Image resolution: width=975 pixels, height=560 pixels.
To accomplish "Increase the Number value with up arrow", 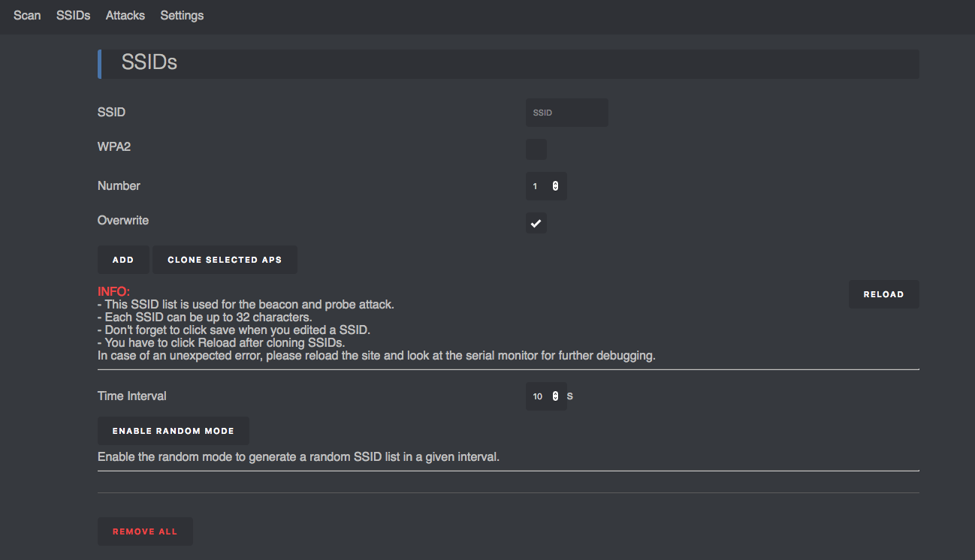I will [x=555, y=183].
